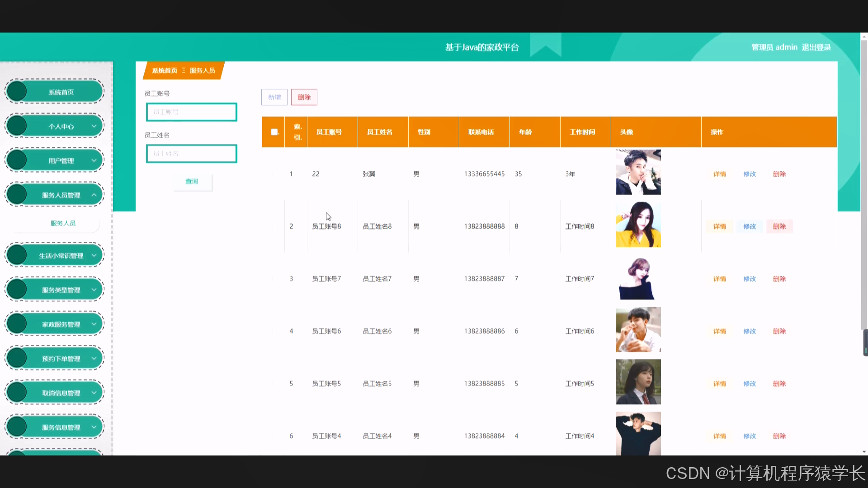This screenshot has width=868, height=488.
Task: Click the avatar image for 员工姓名8
Action: point(638,225)
